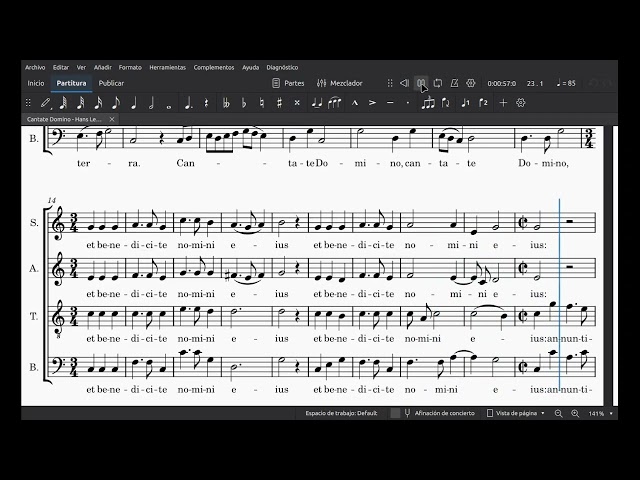Open the Formato menu

130,67
